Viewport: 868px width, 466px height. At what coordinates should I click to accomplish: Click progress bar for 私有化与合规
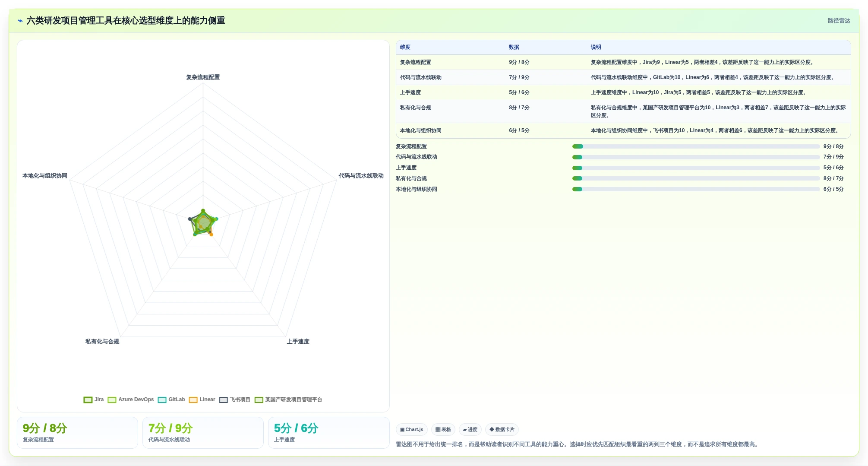pos(696,179)
